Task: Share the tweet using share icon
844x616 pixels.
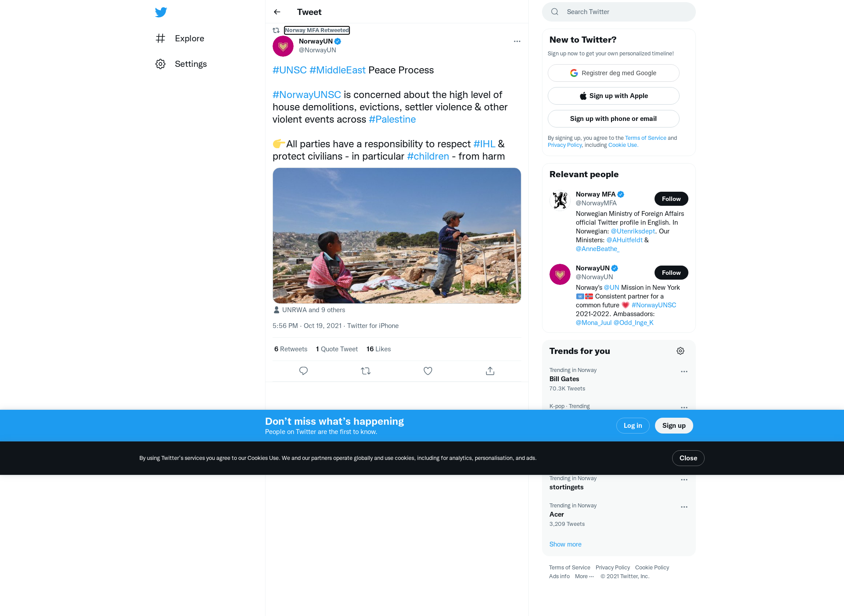Action: click(x=490, y=371)
